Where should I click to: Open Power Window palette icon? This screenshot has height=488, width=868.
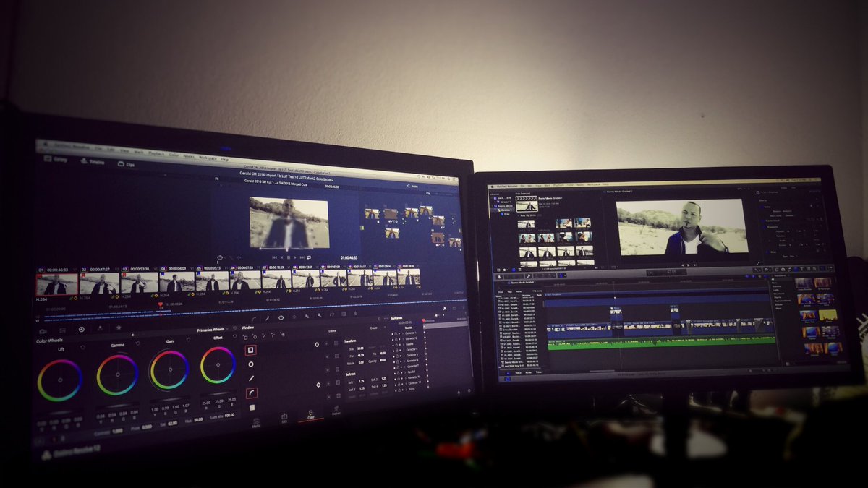point(281,317)
